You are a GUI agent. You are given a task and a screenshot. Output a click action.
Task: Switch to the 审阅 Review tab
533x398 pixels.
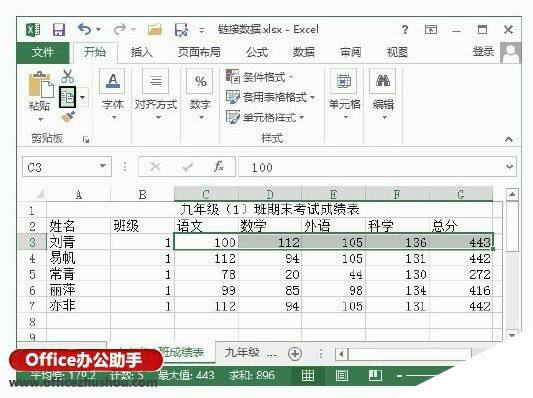click(350, 52)
